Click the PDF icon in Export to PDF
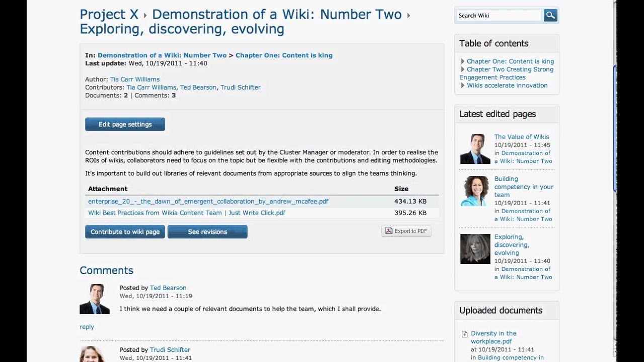The width and height of the screenshot is (644, 362). coord(388,231)
